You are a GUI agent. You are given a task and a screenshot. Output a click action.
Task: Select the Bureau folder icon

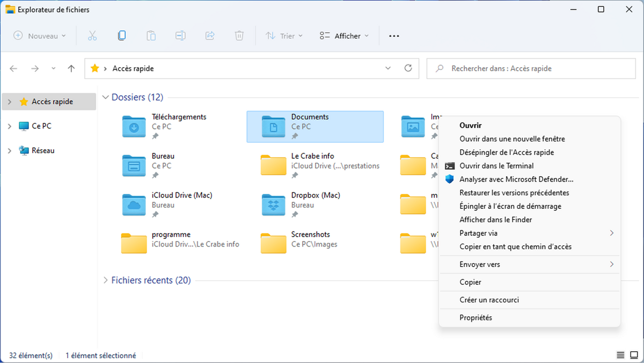pyautogui.click(x=134, y=165)
